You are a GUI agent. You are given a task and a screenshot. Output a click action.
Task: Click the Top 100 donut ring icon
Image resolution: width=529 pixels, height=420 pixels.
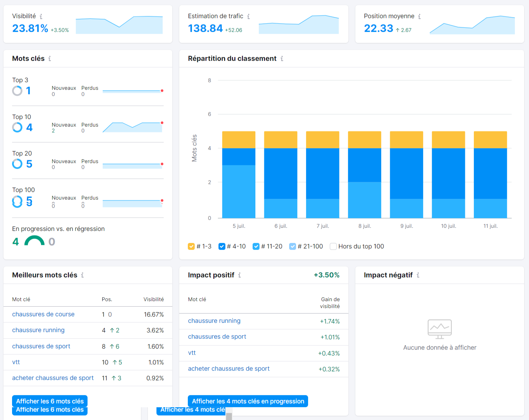pos(17,201)
